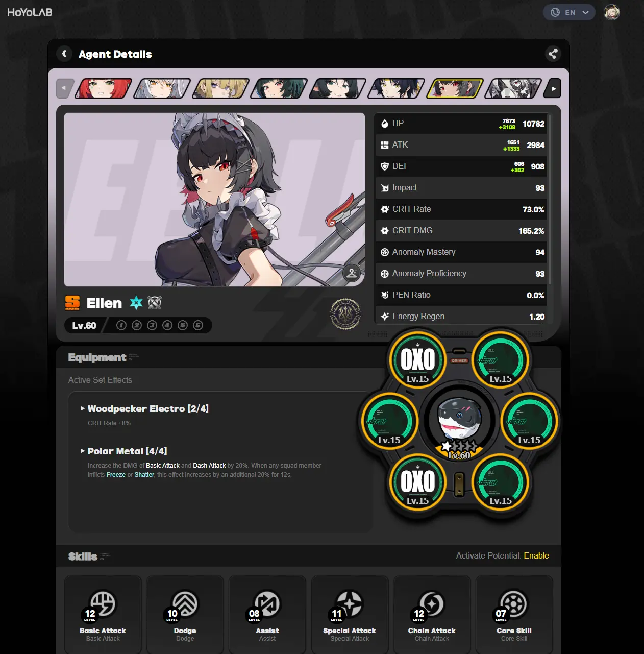Viewport: 644px width, 654px height.
Task: Click the Impact stat row
Action: click(x=461, y=188)
